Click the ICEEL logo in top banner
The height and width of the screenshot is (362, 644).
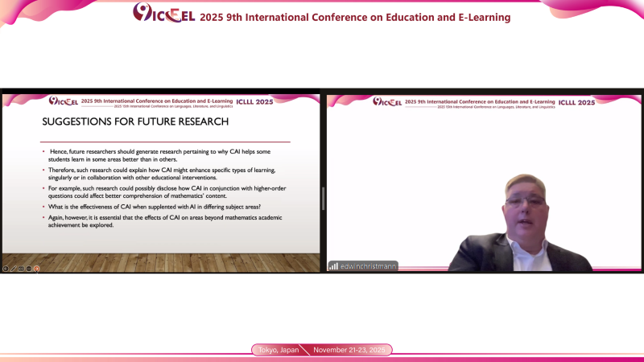(164, 13)
